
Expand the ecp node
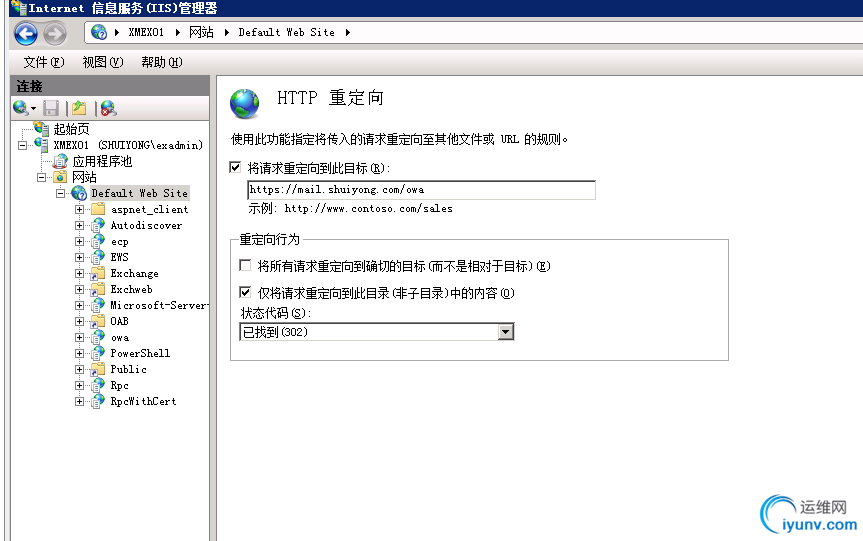80,241
